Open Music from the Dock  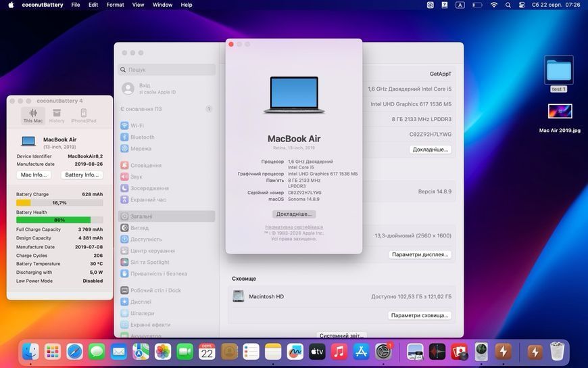click(x=339, y=352)
